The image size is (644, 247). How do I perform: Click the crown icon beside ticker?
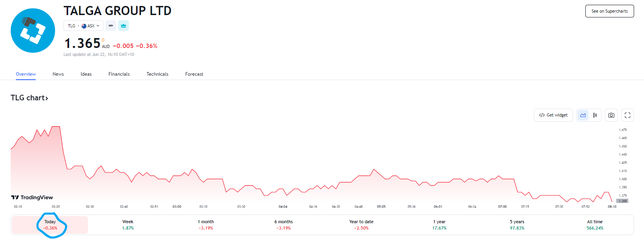[123, 26]
